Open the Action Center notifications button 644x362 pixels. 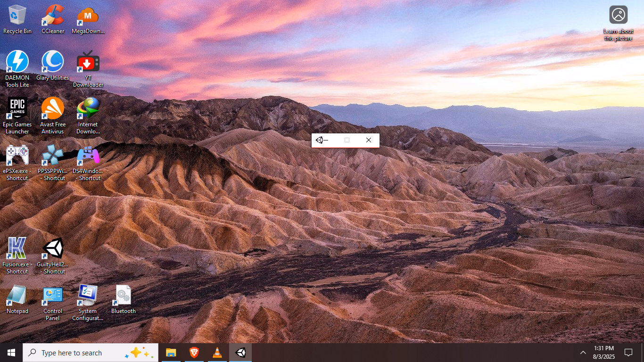(628, 353)
